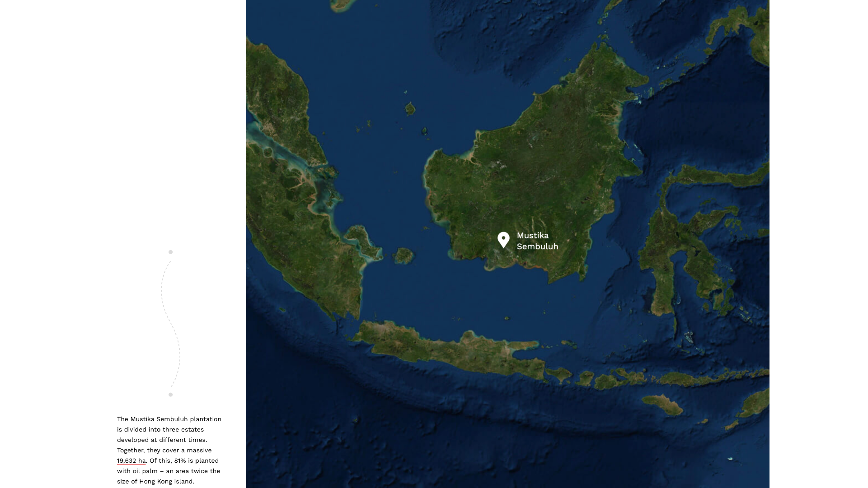Click the paragraph about Mustika Sembuluh plantation

pyautogui.click(x=169, y=450)
